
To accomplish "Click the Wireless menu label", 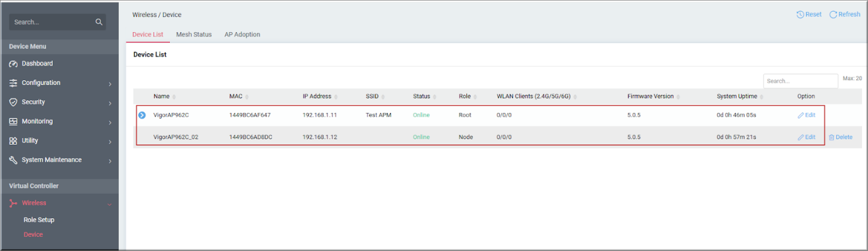I will point(34,204).
